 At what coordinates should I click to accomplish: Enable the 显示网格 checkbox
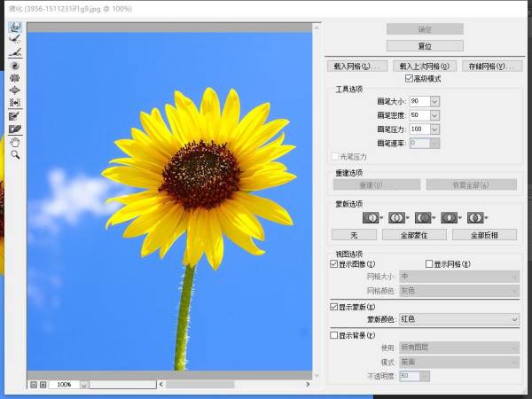[x=429, y=263]
